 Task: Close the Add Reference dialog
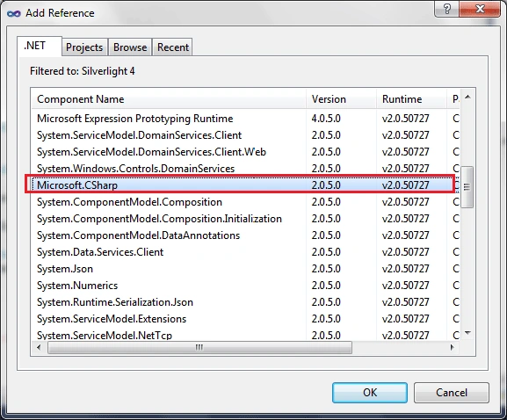point(480,9)
